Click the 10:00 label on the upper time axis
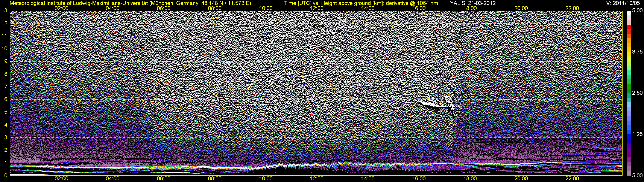The image size is (644, 182). [266, 8]
